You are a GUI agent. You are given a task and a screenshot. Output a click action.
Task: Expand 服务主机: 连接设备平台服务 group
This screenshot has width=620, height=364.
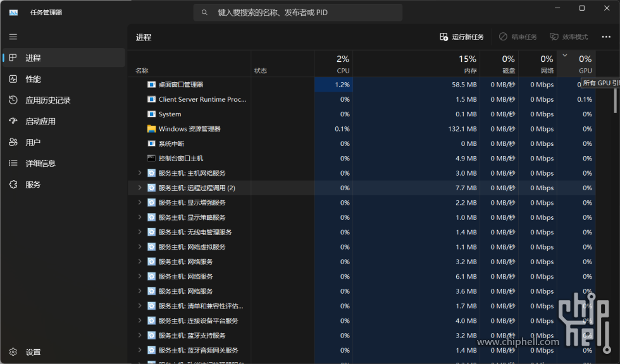point(140,320)
